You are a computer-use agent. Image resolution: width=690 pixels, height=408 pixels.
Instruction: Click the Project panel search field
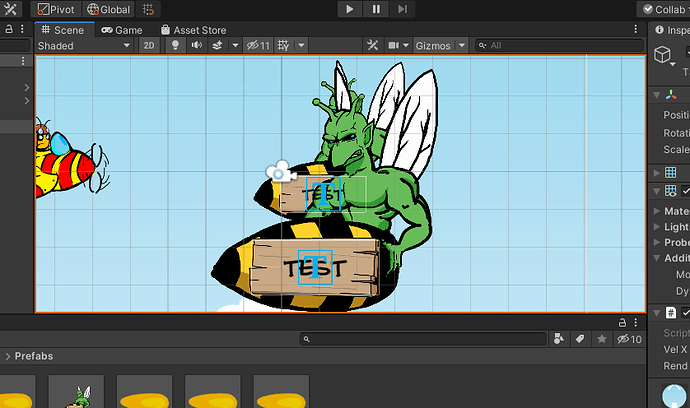pos(423,339)
